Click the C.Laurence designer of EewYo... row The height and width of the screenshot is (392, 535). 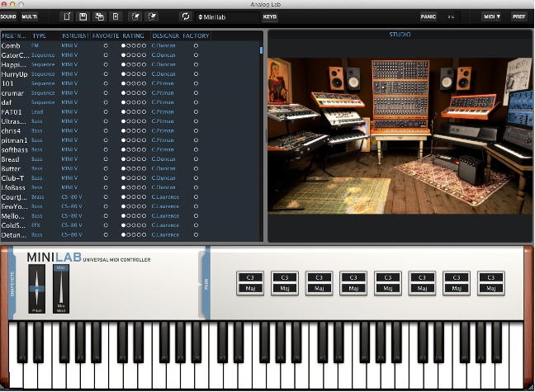pyautogui.click(x=165, y=206)
